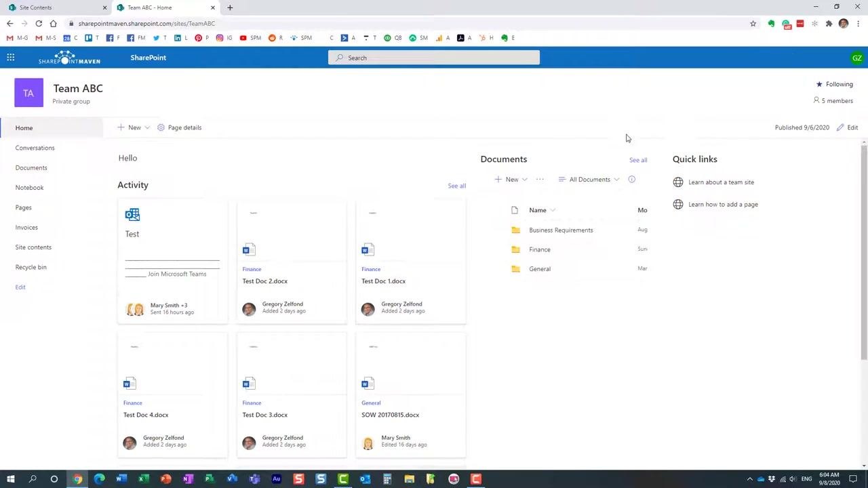The height and width of the screenshot is (488, 868).
Task: Expand the Documents New dropdown chevron
Action: tap(524, 180)
